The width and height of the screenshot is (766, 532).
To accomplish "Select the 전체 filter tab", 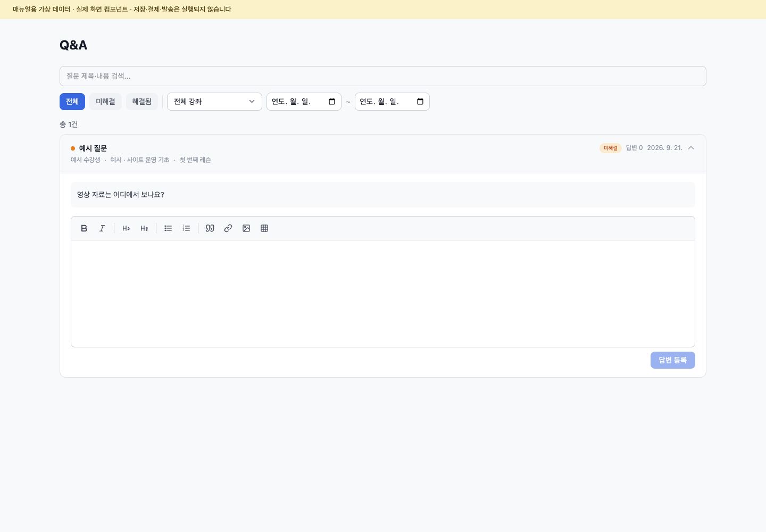I will [x=72, y=102].
